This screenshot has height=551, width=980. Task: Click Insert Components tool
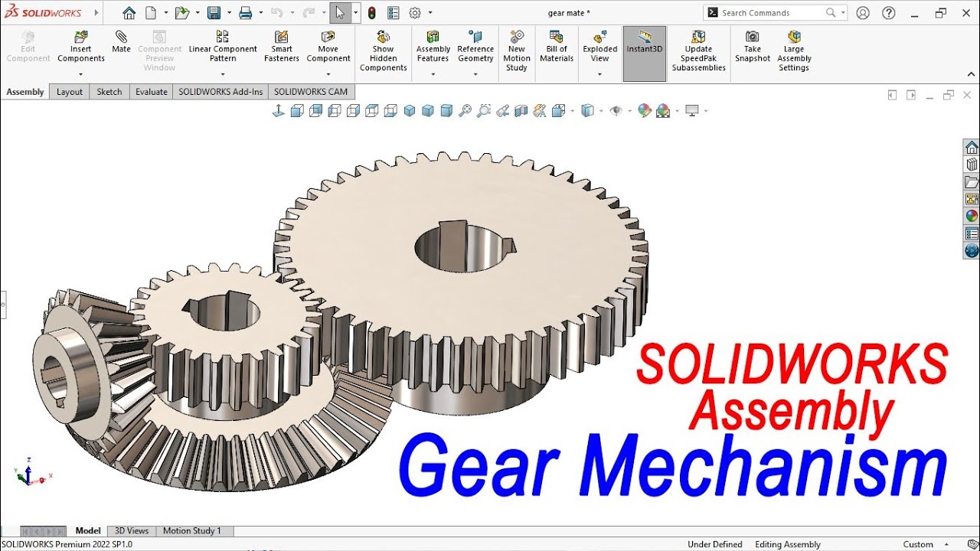pyautogui.click(x=81, y=47)
